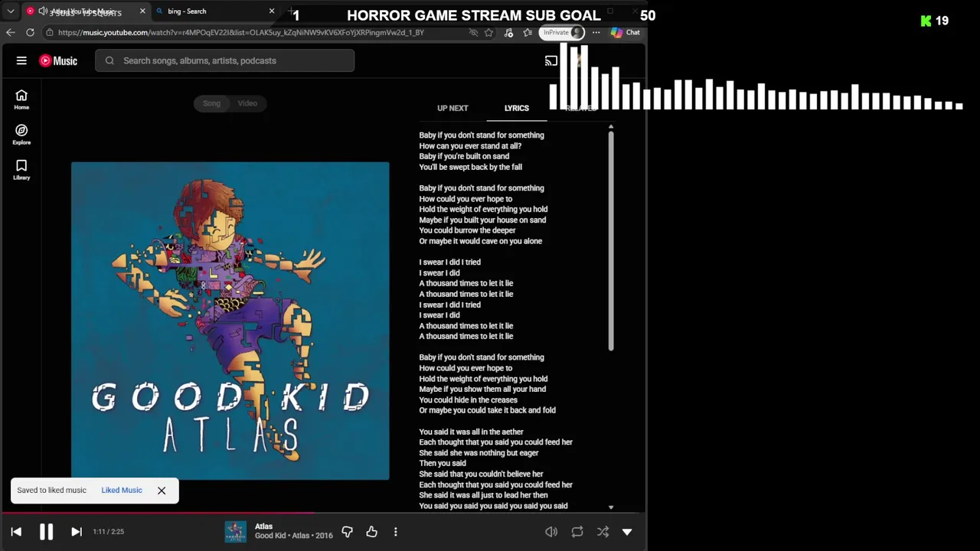Screen dimensions: 980x551
Task: Click the lyrics panel scrollbar
Action: click(x=611, y=241)
